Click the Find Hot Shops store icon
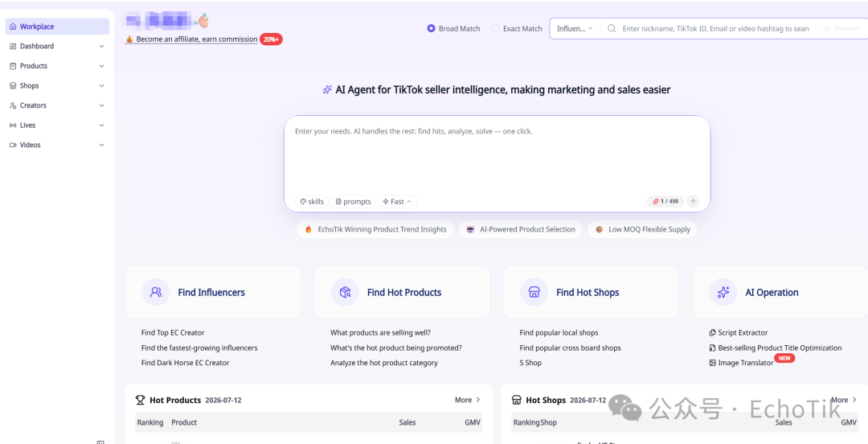Screen dimensions: 868x444 point(534,292)
